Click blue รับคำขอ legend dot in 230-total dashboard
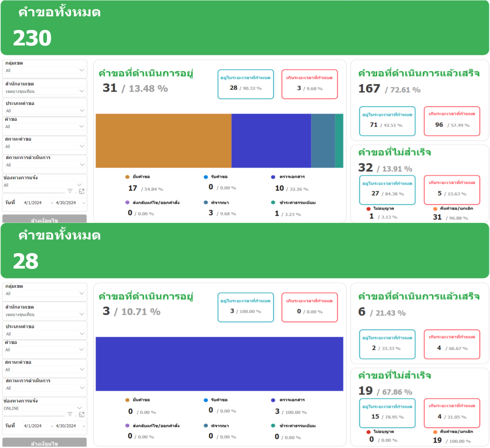The height and width of the screenshot is (448, 490). click(206, 177)
